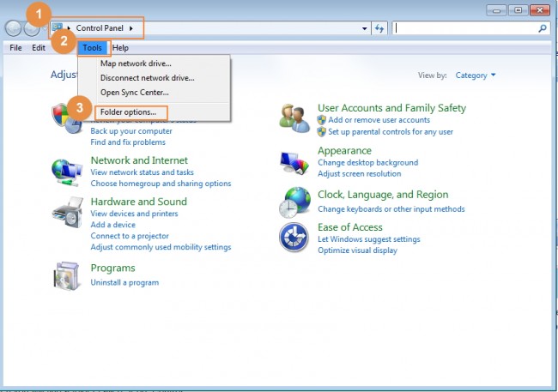Image resolution: width=558 pixels, height=392 pixels.
Task: Expand the arrow after Control Panel breadcrumb
Action: tap(131, 28)
